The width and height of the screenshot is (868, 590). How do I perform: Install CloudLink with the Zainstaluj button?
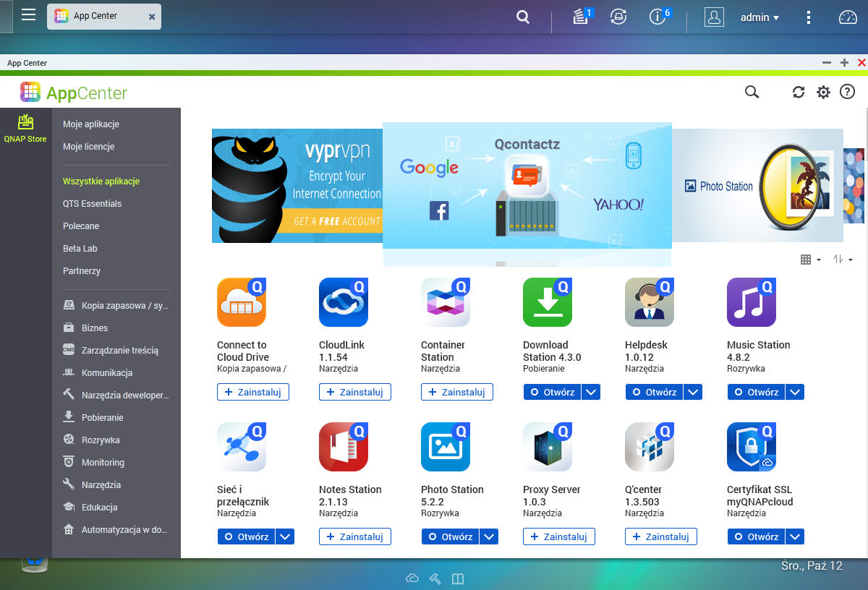click(355, 392)
